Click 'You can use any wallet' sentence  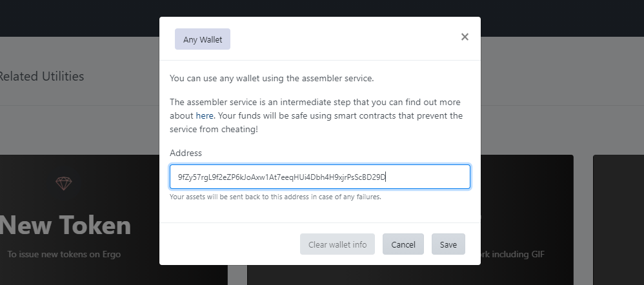click(271, 79)
